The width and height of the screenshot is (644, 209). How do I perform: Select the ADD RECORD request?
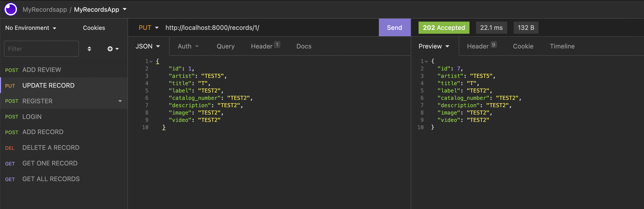[64, 132]
